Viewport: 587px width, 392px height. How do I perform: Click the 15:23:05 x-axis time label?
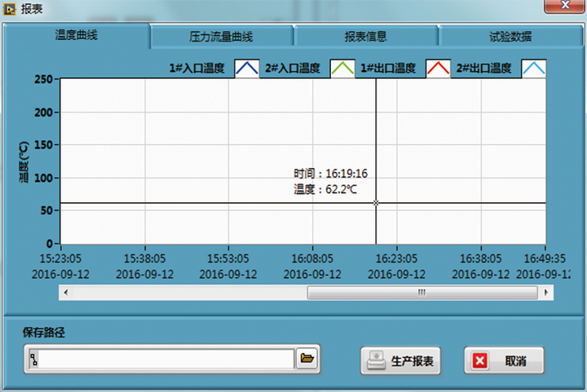60,258
